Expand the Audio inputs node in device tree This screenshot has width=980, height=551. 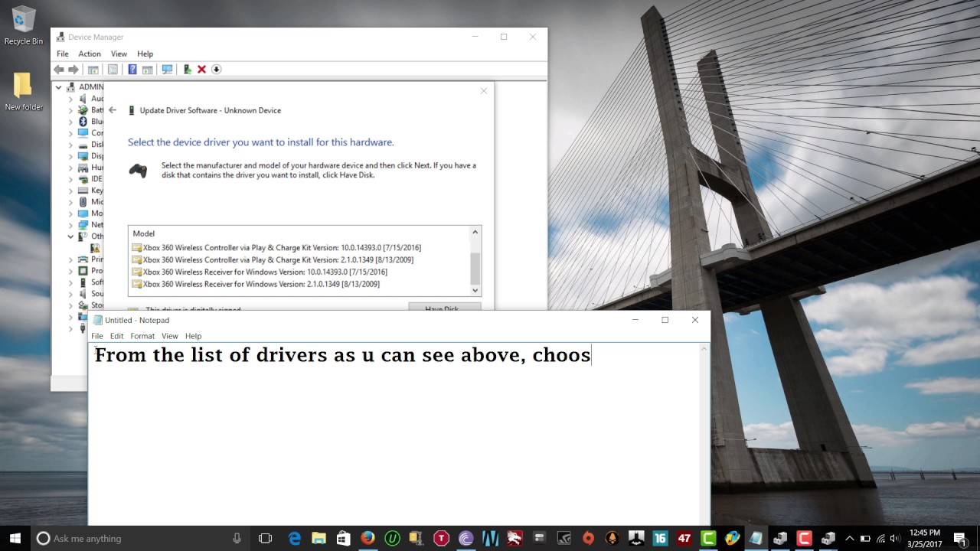pos(70,99)
